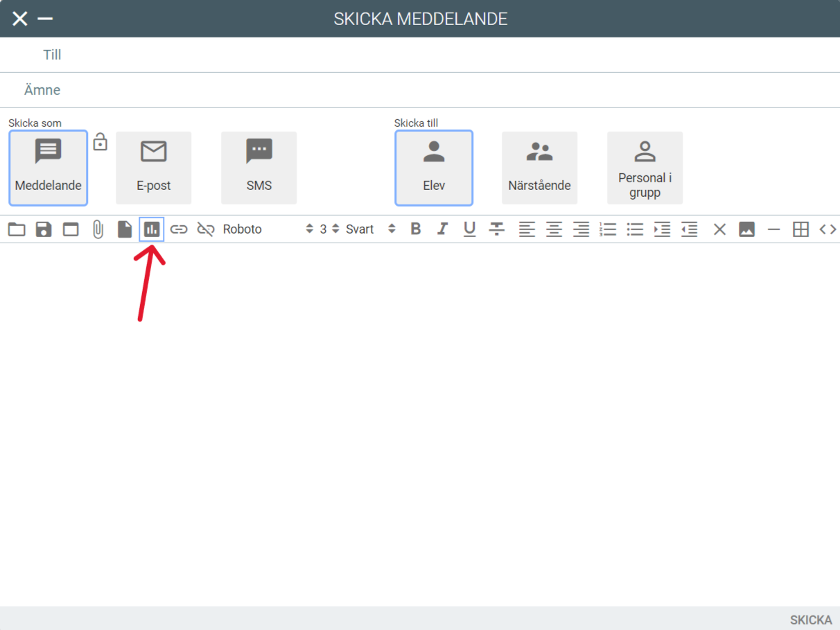Click the poll chart icon in toolbar
The width and height of the screenshot is (840, 630).
[152, 229]
